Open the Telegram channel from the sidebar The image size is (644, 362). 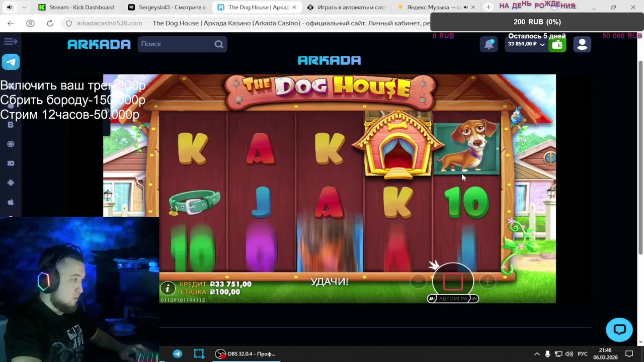(11, 62)
